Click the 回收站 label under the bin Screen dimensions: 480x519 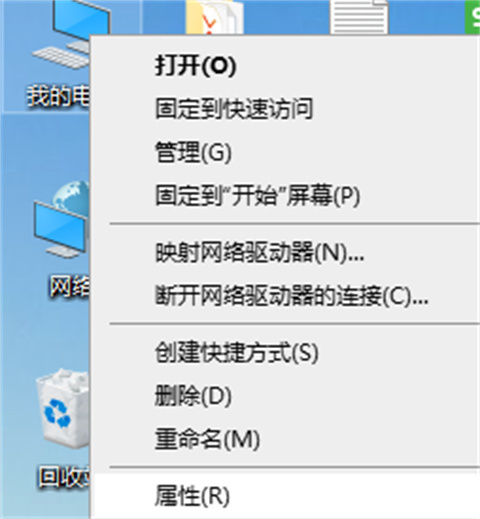64,477
